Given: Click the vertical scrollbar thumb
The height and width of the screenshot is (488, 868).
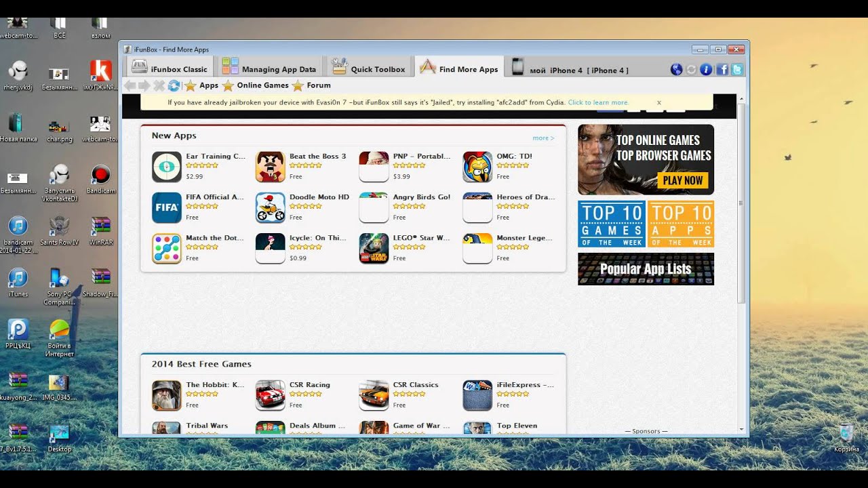Looking at the screenshot, I should click(741, 203).
